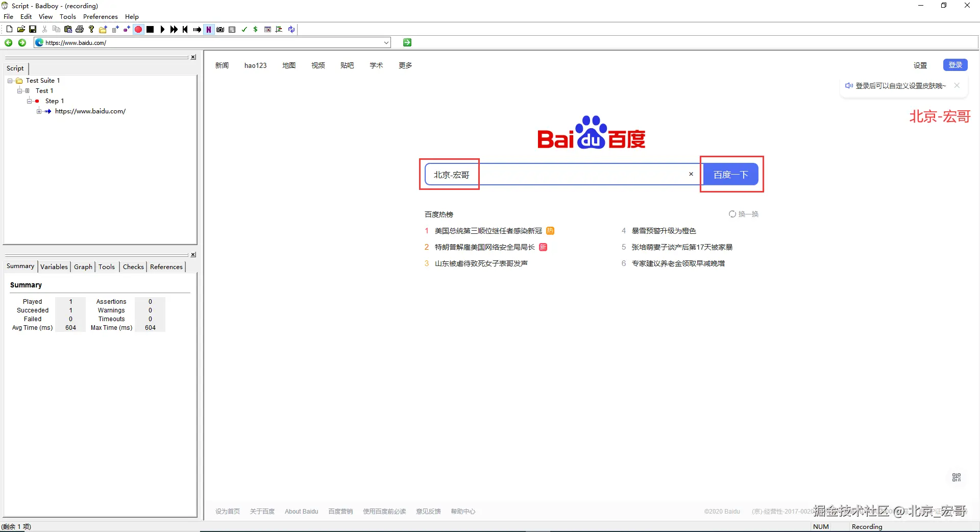Add a new test from the toolbar
Screen dimensions: 980x532
pos(115,29)
